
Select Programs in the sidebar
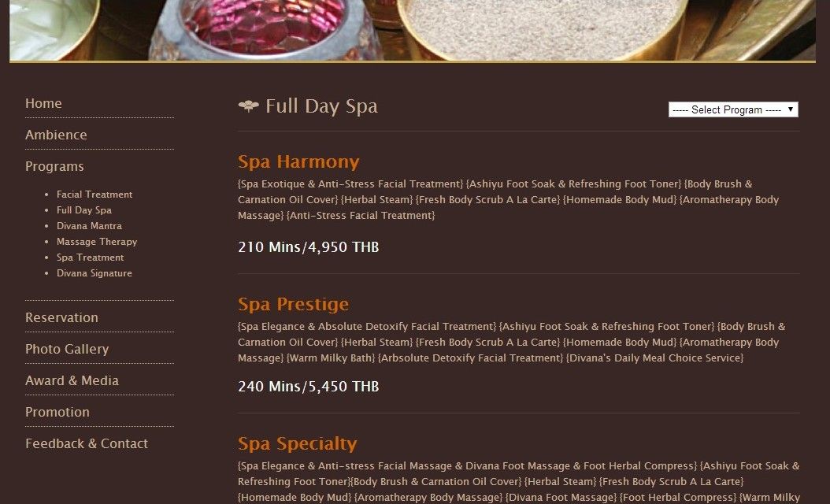[x=54, y=166]
